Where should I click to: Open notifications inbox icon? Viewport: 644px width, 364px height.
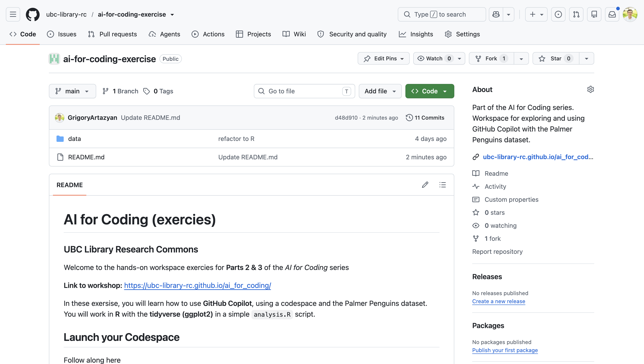coord(612,14)
